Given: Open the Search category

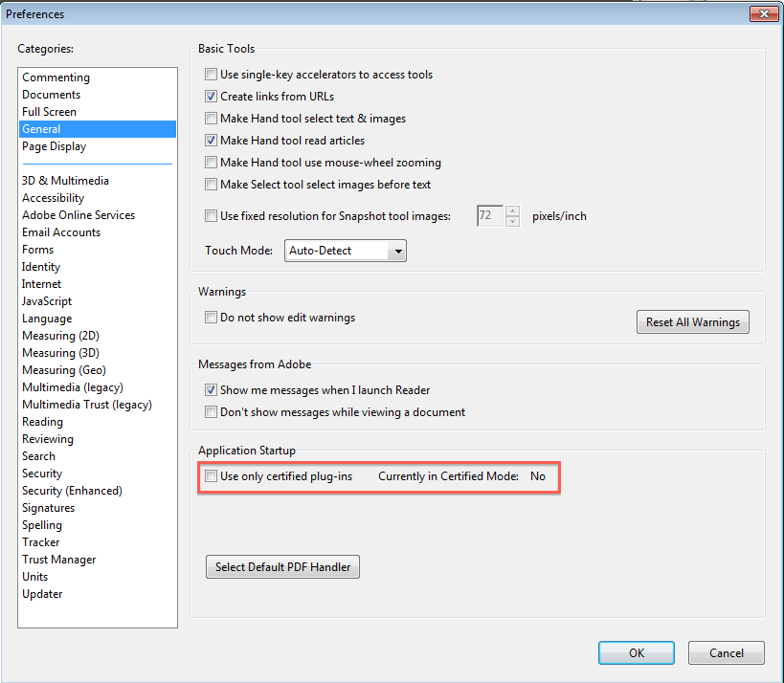Looking at the screenshot, I should click(x=98, y=456).
